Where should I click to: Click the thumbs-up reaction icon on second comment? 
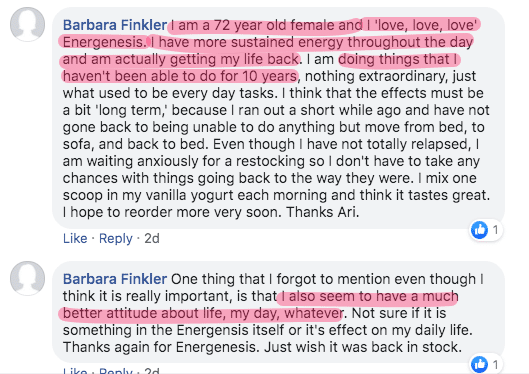point(479,364)
